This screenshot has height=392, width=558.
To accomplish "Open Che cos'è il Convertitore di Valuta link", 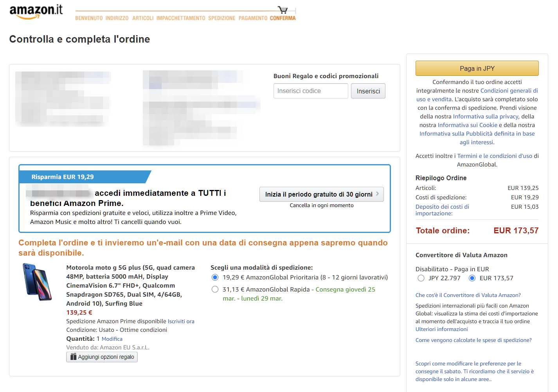I will (468, 295).
